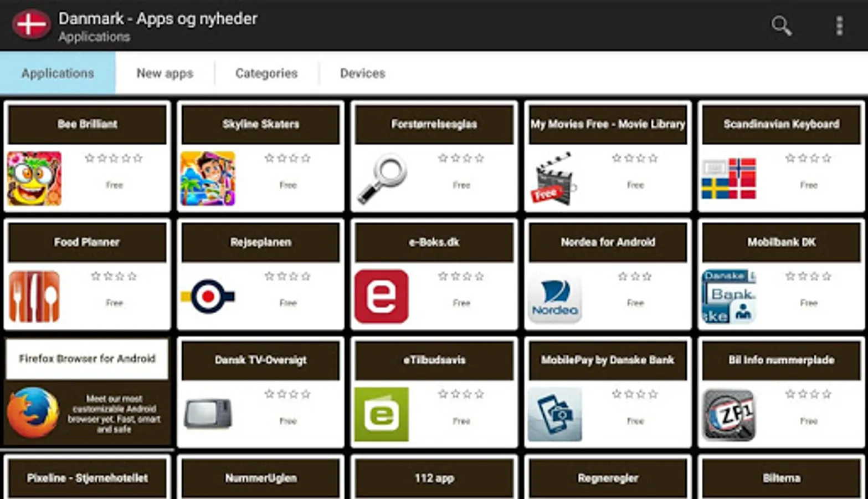Open the eTilbudsavis title bar
Viewport: 868px width, 499px height.
pyautogui.click(x=434, y=360)
